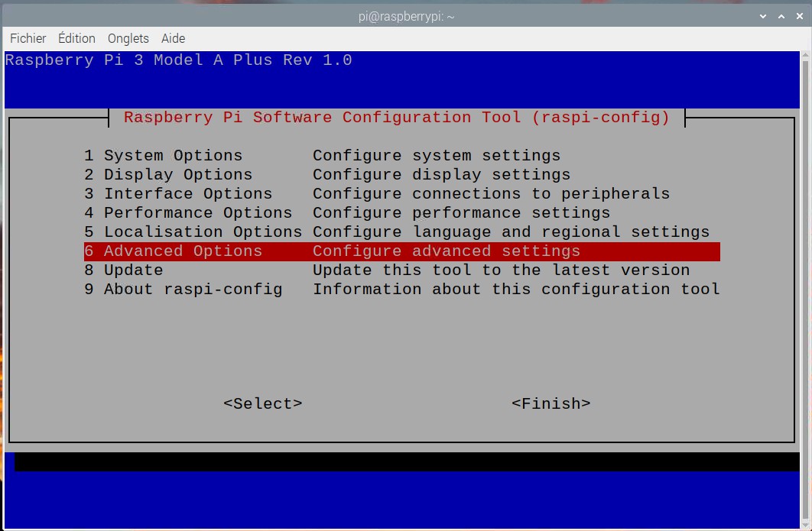Click the pi@raspberrypi window title
This screenshot has height=531, width=812.
click(407, 17)
